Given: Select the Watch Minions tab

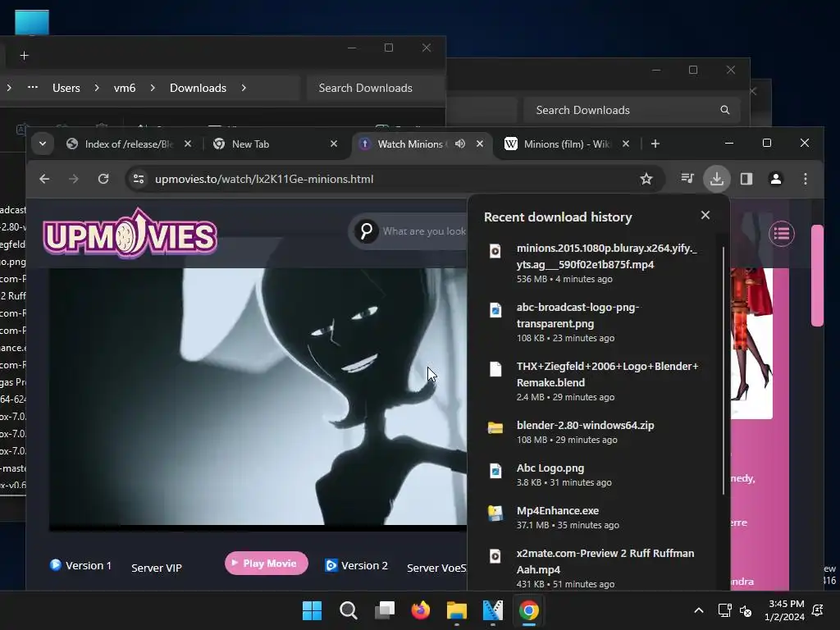Looking at the screenshot, I should (x=410, y=144).
